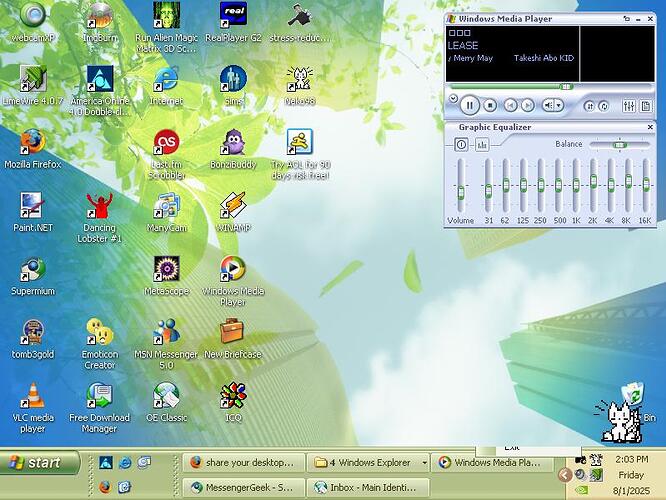Click the 16K equalizer band slider
666x500 pixels.
click(x=646, y=184)
